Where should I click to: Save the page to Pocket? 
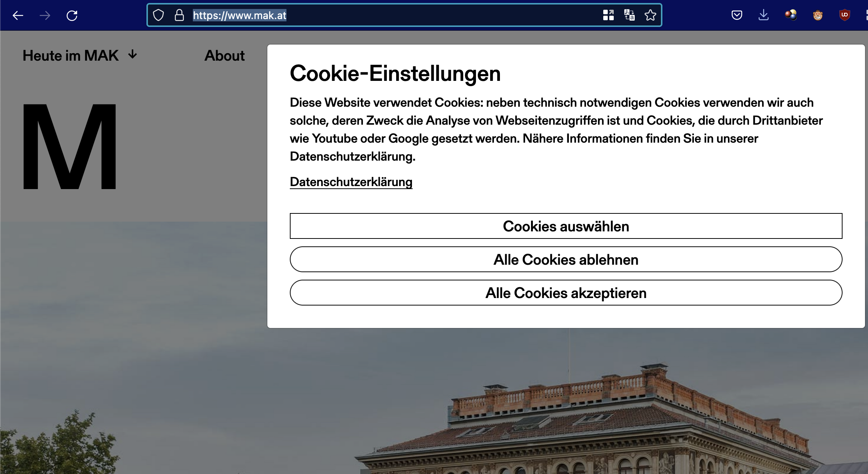pos(736,15)
